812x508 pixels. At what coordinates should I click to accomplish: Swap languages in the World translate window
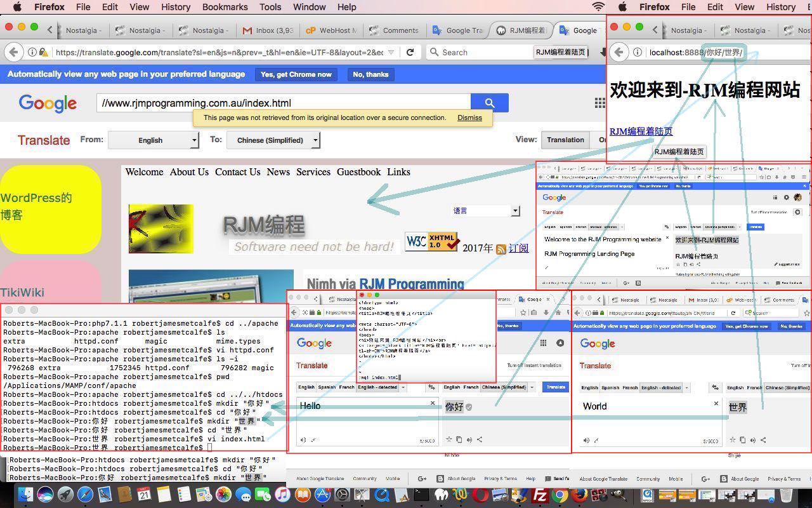716,387
